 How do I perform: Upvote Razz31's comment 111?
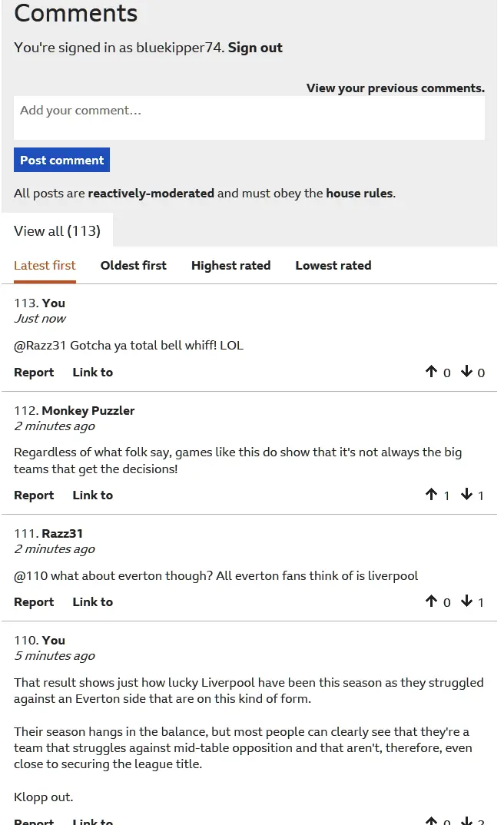[432, 602]
